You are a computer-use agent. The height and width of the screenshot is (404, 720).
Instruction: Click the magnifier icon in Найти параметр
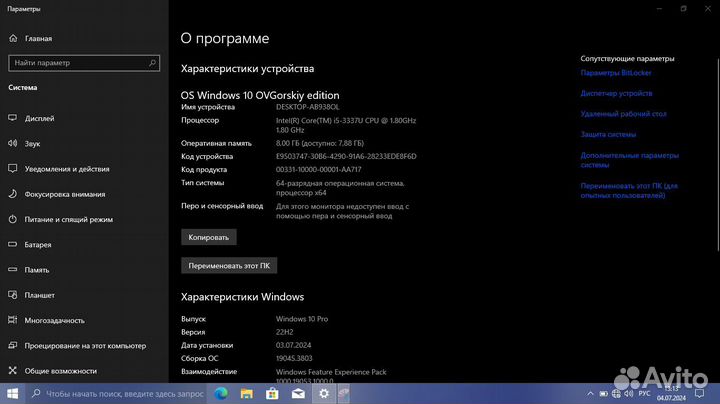(x=152, y=63)
